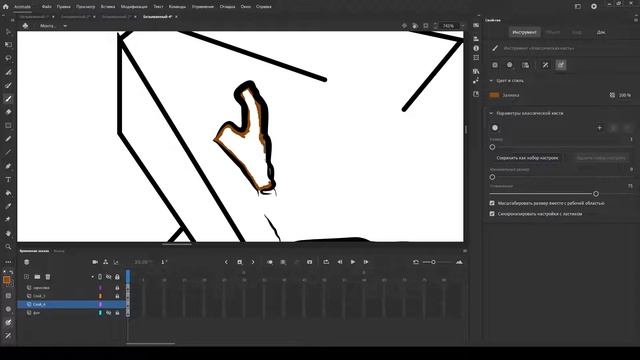Screen dimensions: 640x360
Task: Open first document tab dropdown arrow
Action: pos(53,17)
